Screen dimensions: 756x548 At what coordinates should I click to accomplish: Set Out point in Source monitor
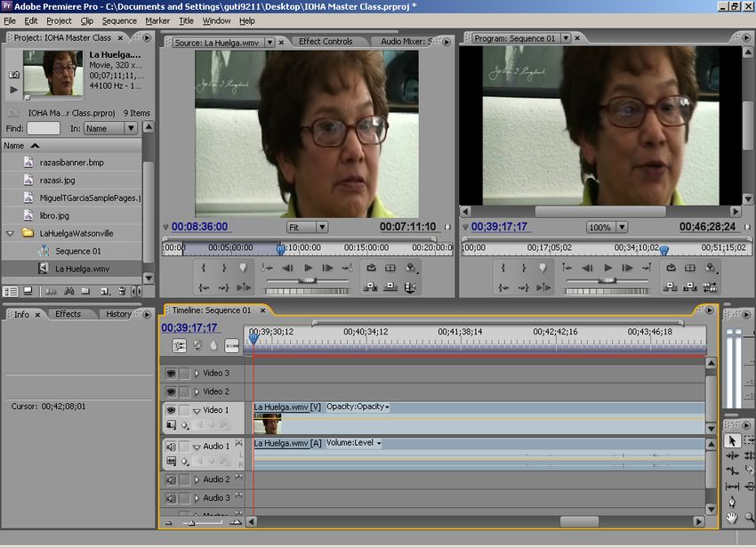[224, 268]
